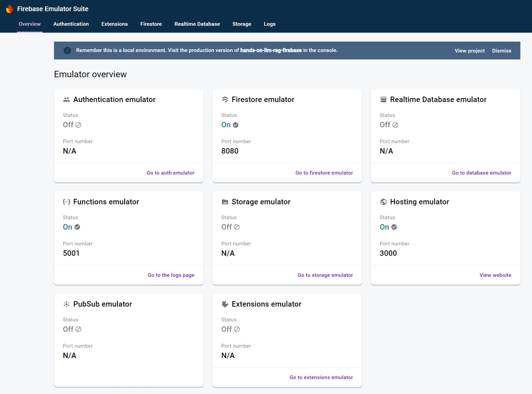Click Go to auth emulator link
The width and height of the screenshot is (532, 394).
171,173
